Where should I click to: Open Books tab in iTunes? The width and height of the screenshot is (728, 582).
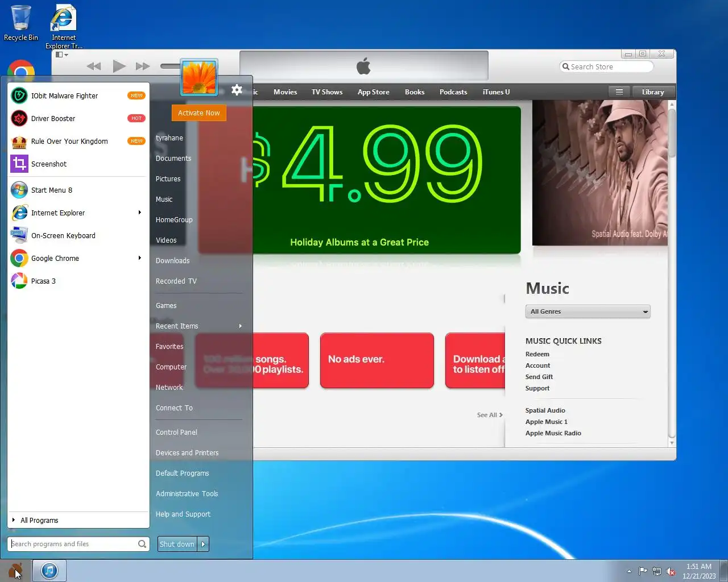(415, 92)
